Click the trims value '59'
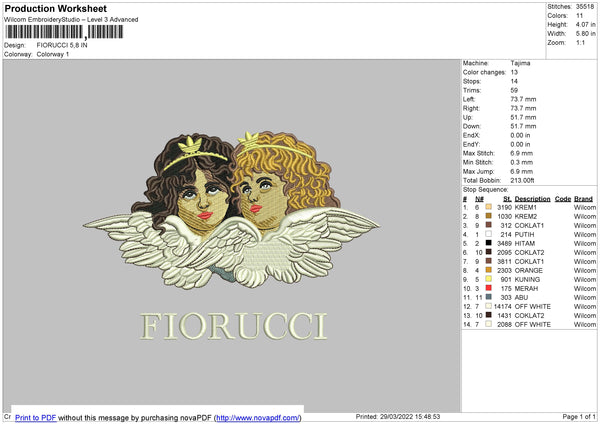 (x=514, y=90)
